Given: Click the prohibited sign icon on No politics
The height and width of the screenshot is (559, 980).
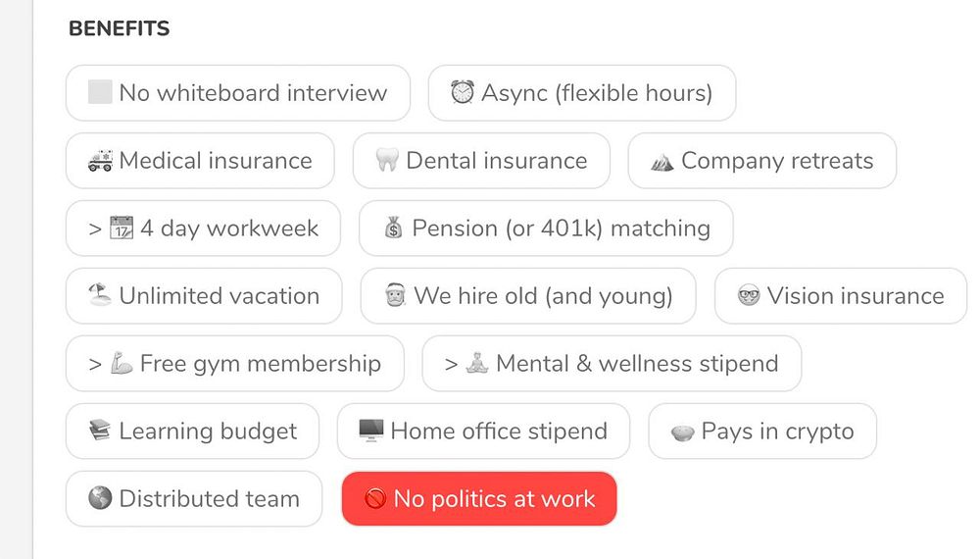Looking at the screenshot, I should click(375, 499).
